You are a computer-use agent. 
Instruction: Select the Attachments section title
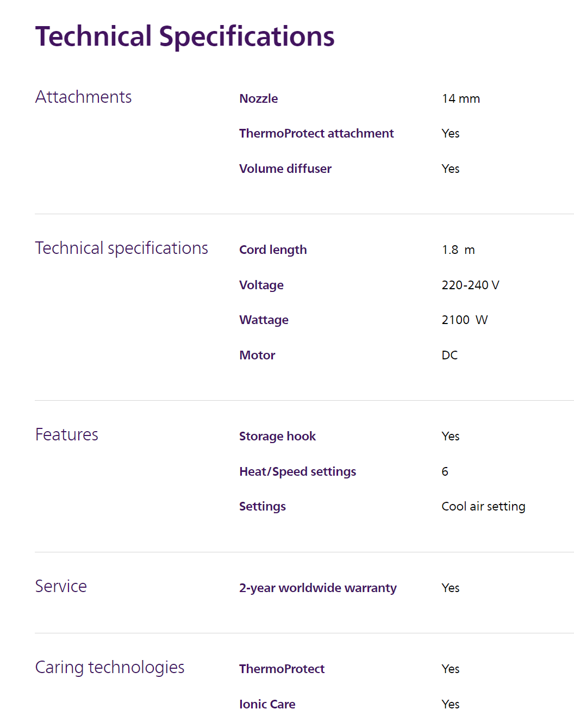coord(83,97)
